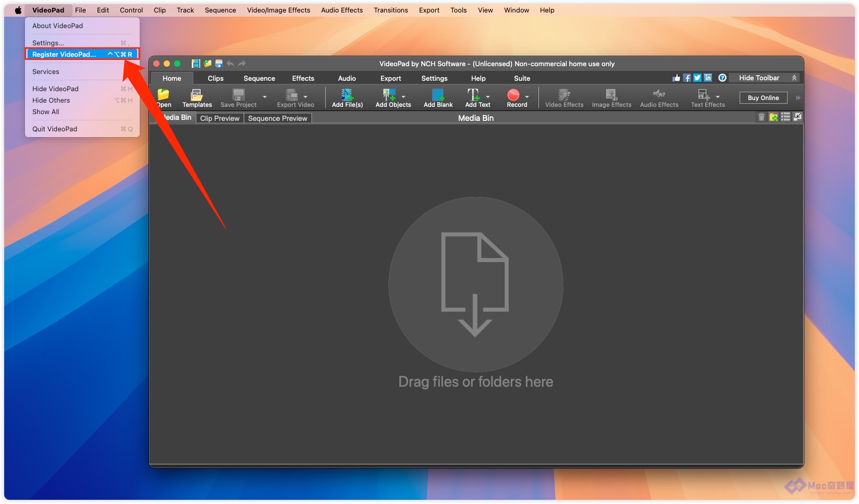Viewport: 859px width, 504px height.
Task: Toggle the list view icon in Media Bin
Action: pyautogui.click(x=786, y=117)
